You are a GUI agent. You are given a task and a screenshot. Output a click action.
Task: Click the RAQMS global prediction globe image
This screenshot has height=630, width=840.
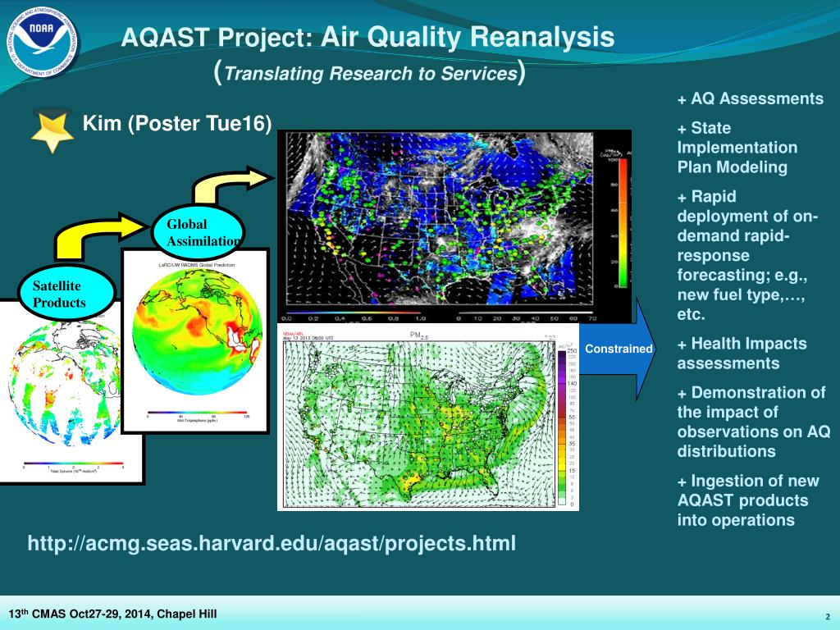197,332
